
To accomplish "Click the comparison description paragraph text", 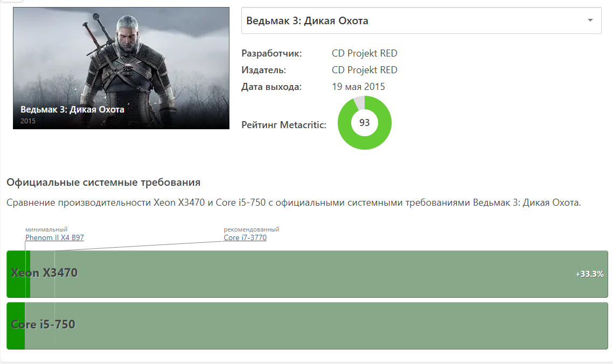I will pyautogui.click(x=294, y=202).
